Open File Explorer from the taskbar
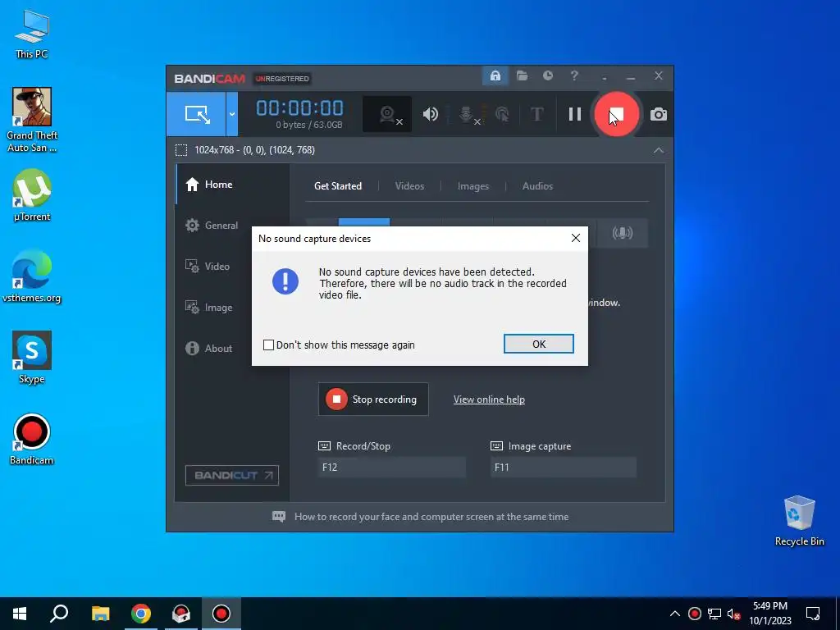The width and height of the screenshot is (840, 630). pyautogui.click(x=100, y=614)
